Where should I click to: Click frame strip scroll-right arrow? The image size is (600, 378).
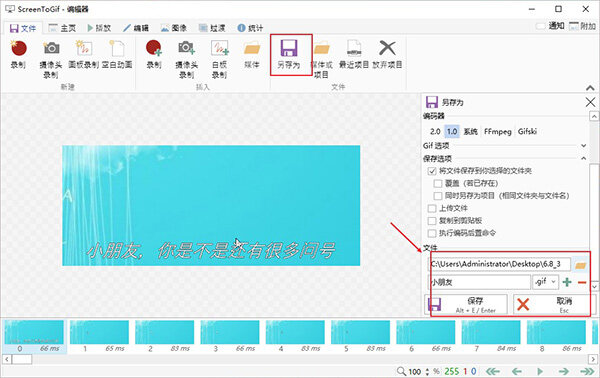point(593,359)
